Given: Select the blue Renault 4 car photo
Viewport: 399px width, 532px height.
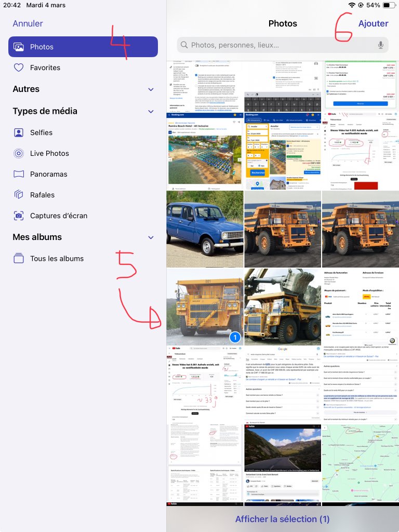Looking at the screenshot, I should coord(205,229).
